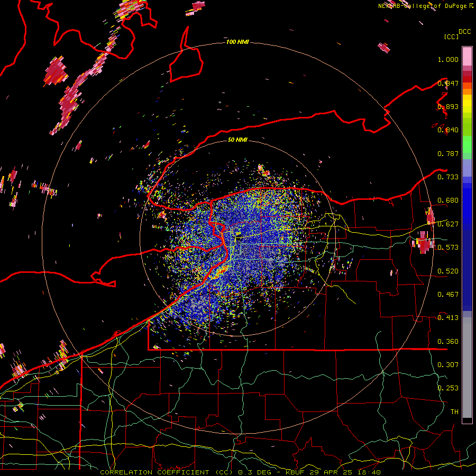476x476 pixels.
Task: Click the KBUF station ID in the caption
Action: (x=296, y=472)
